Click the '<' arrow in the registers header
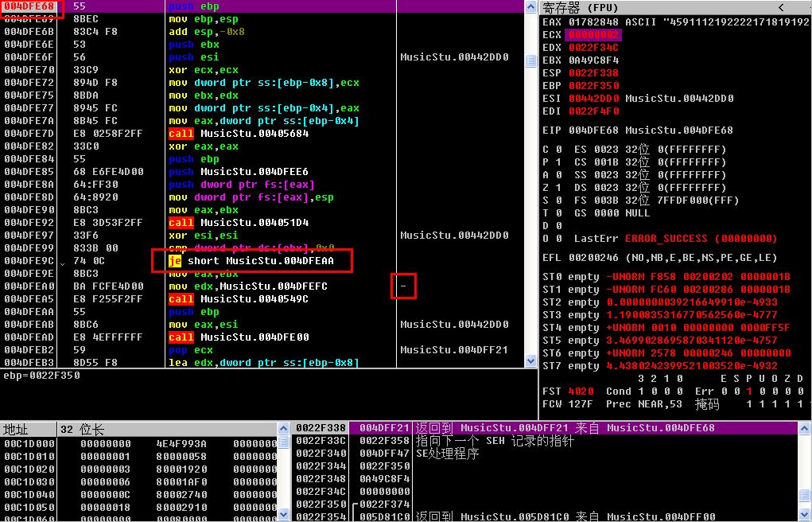 [x=781, y=7]
